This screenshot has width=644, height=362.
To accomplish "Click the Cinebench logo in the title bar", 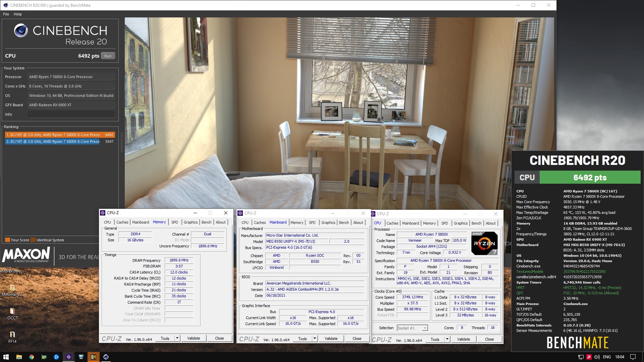I will [x=5, y=5].
